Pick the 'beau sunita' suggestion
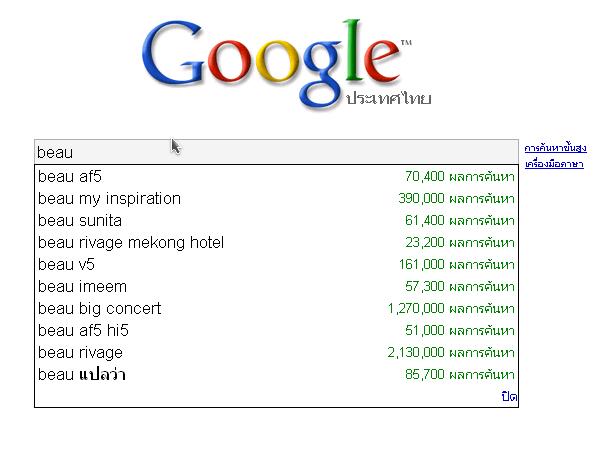Viewport: 603px width, 450px height. (x=276, y=220)
